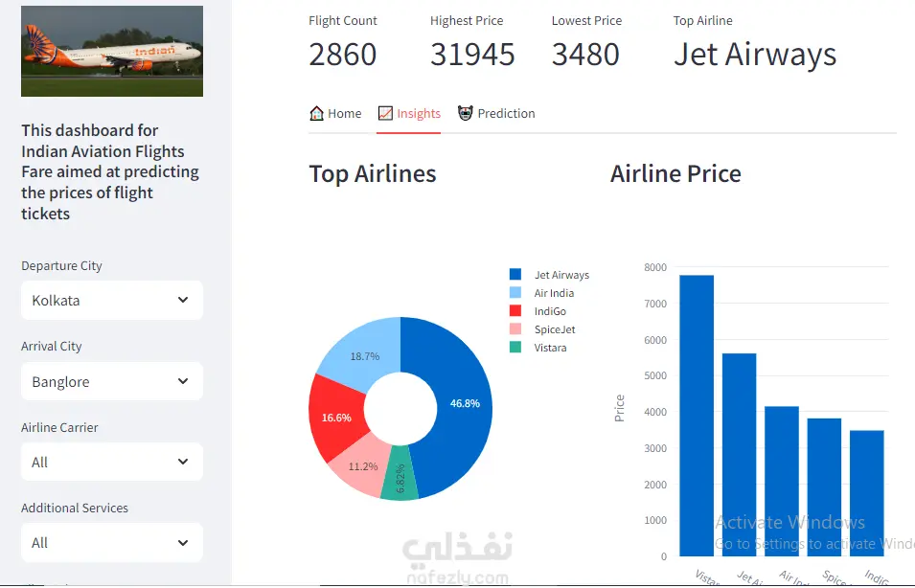915x588 pixels.
Task: Toggle Air India in the pie legend
Action: click(x=554, y=293)
